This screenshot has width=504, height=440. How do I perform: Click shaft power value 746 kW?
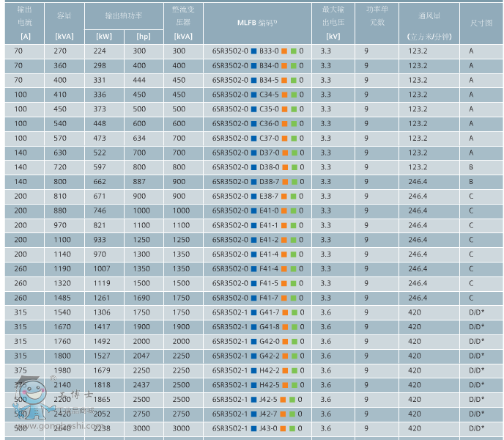pyautogui.click(x=100, y=210)
